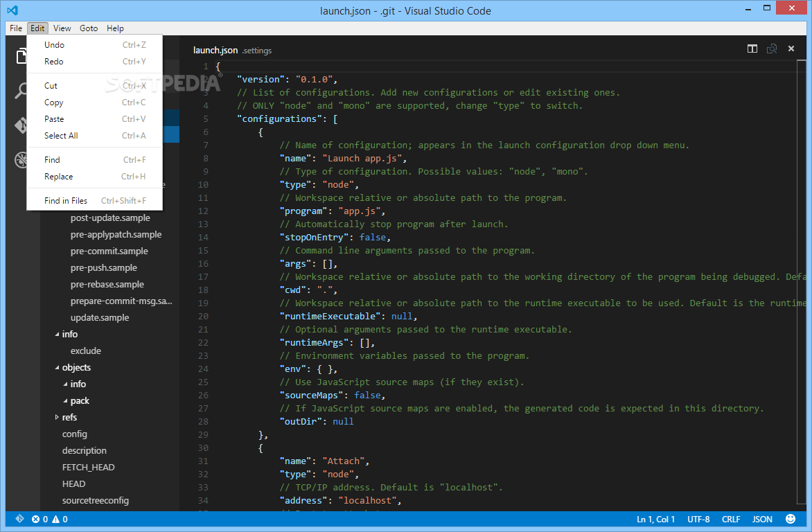Collapse the first info folder above exclude
The image size is (812, 532).
(x=57, y=334)
